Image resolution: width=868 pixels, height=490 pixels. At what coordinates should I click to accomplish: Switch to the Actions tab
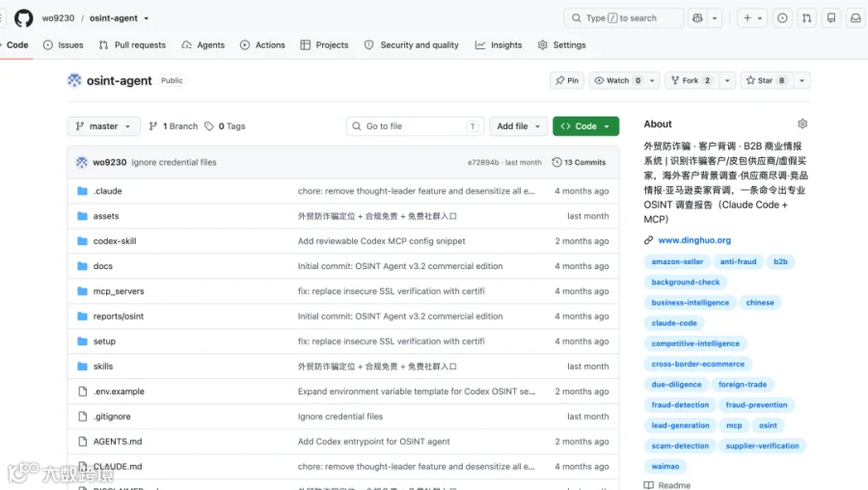(x=262, y=44)
